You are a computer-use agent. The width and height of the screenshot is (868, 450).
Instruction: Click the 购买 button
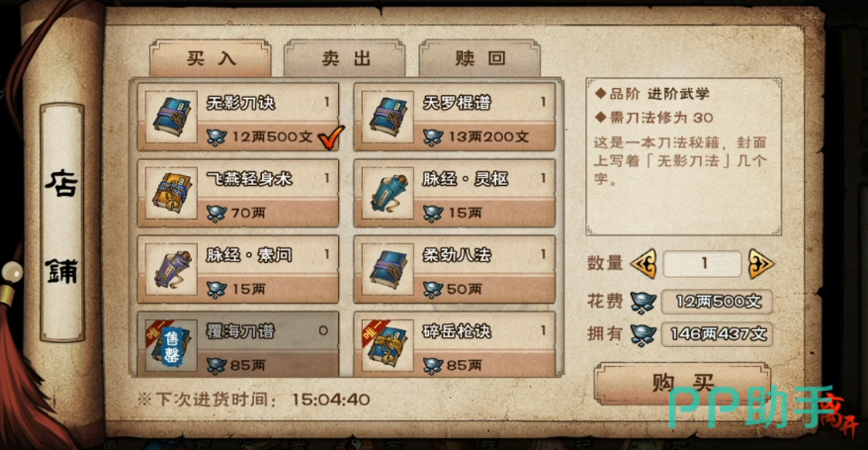coord(682,383)
